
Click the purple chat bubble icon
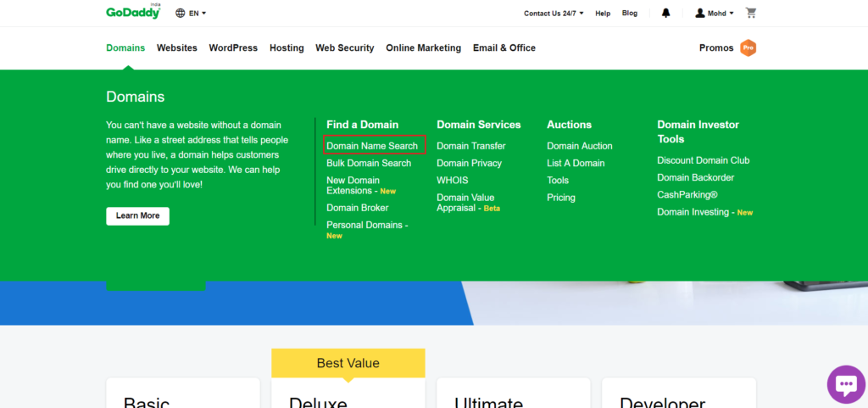(846, 384)
